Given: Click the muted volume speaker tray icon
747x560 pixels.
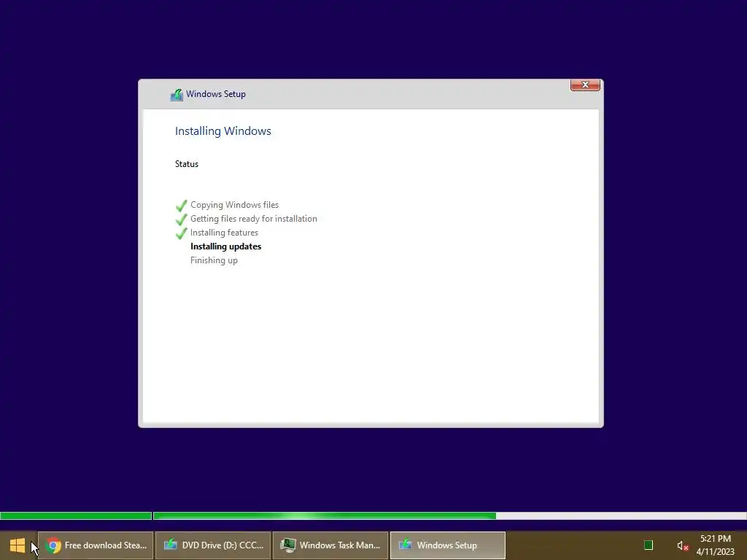Looking at the screenshot, I should (683, 545).
